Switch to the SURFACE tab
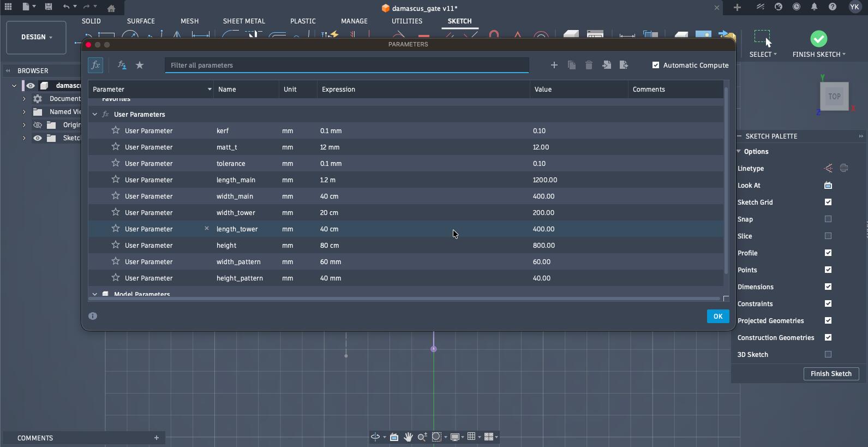 pyautogui.click(x=141, y=21)
